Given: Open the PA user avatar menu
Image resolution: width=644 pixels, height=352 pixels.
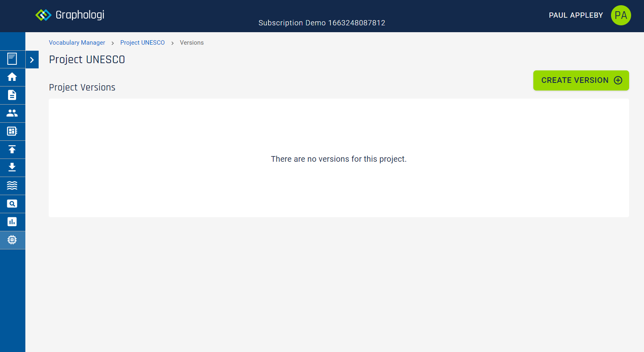Looking at the screenshot, I should click(621, 15).
